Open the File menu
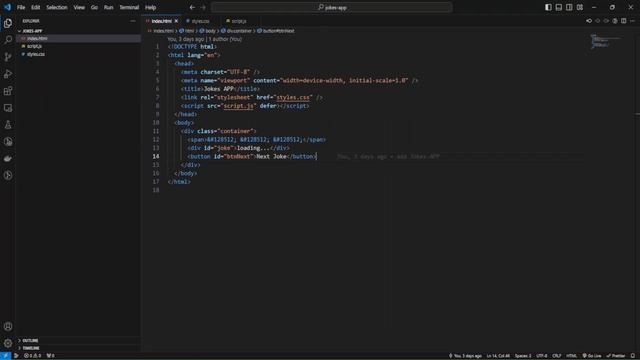 click(21, 7)
